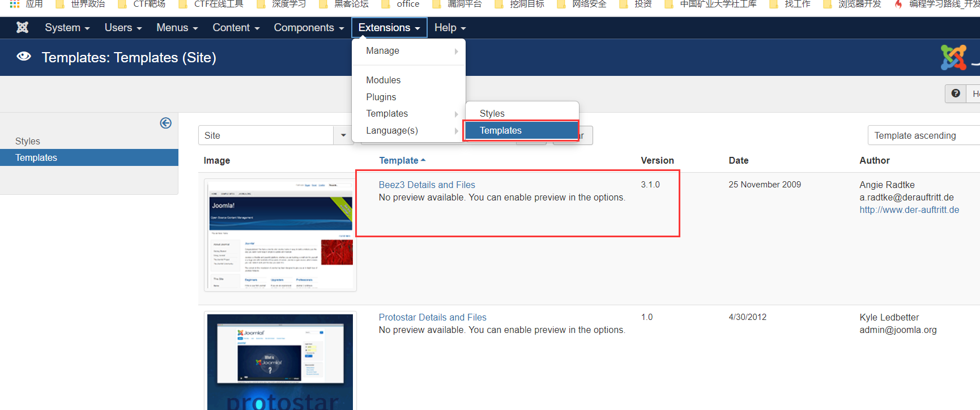This screenshot has height=410, width=980.
Task: Expand the Language(s) submenu
Action: click(408, 131)
